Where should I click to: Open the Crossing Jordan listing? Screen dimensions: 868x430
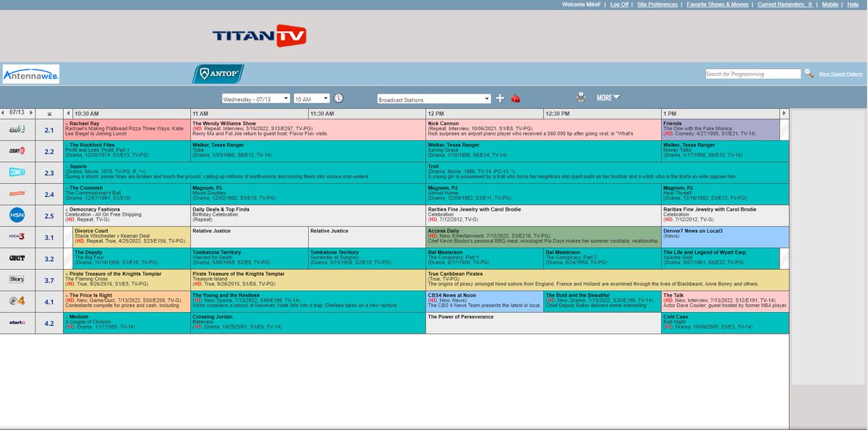tap(307, 322)
